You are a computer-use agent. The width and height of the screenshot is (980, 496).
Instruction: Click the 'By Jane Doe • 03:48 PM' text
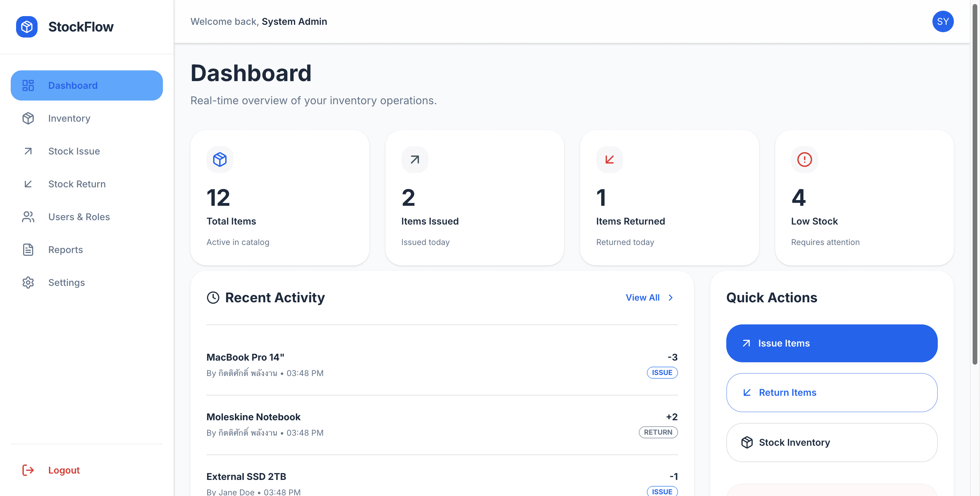coord(253,492)
